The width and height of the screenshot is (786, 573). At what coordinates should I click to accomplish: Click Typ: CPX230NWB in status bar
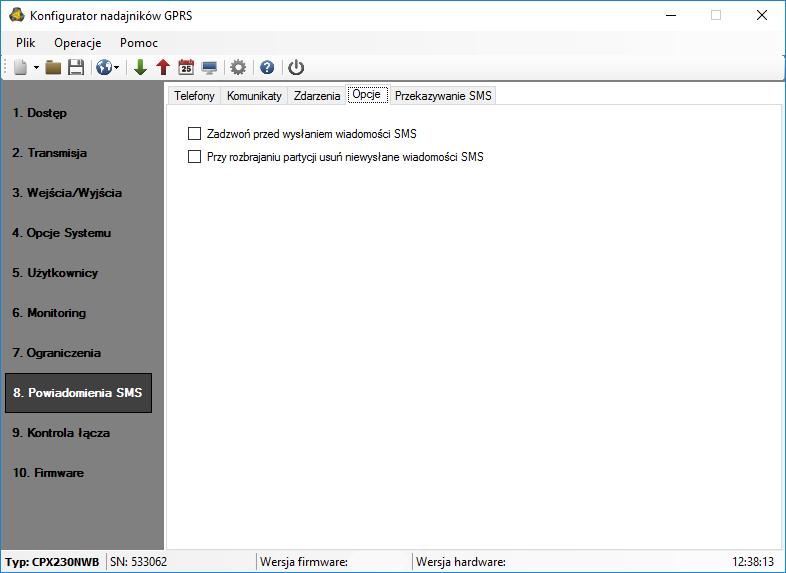coord(52,561)
